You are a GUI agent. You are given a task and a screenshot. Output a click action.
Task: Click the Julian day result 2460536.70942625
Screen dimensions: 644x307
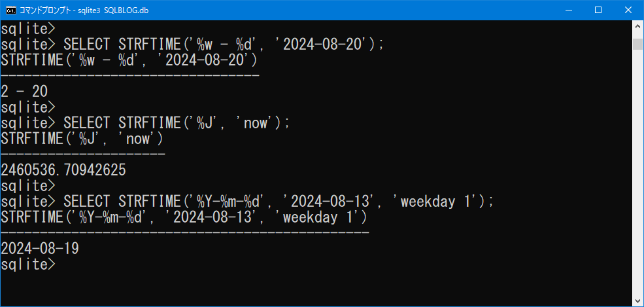click(x=63, y=170)
